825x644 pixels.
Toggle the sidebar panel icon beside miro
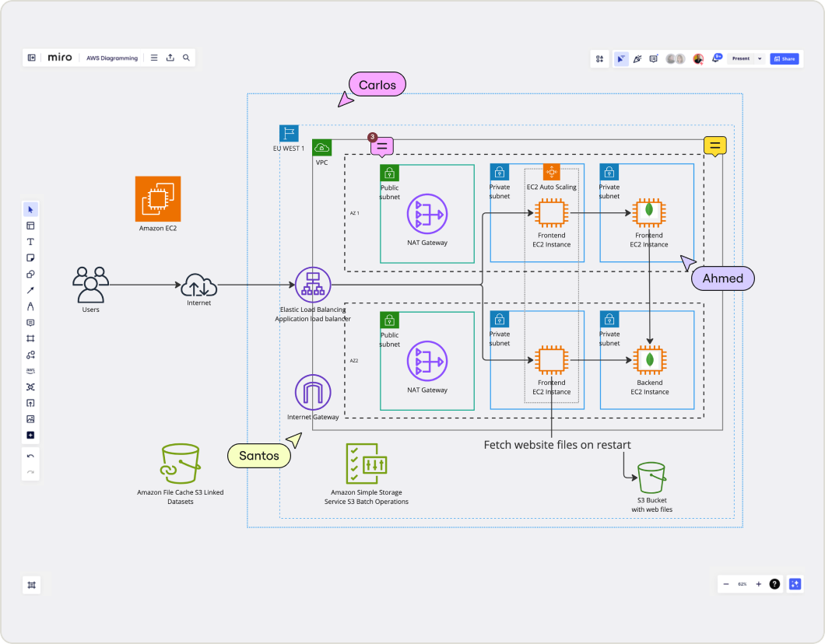pos(32,58)
